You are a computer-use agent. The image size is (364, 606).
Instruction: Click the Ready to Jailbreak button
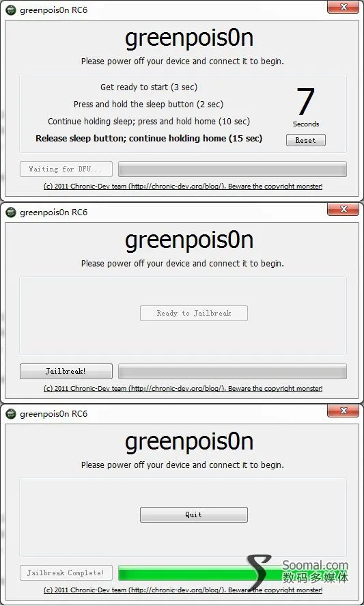pyautogui.click(x=193, y=313)
